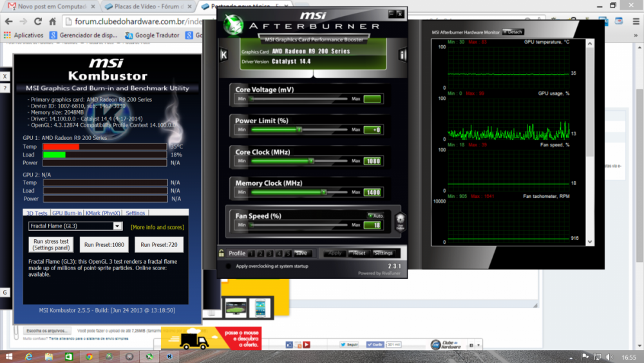Open the Afterburner information i icon
The image size is (644, 363).
tap(402, 55)
